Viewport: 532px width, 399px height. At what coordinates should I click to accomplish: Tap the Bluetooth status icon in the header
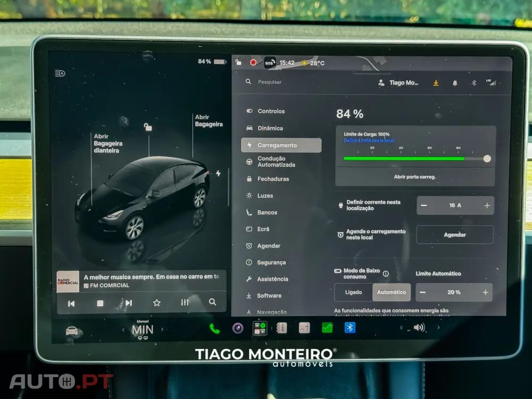coord(474,83)
